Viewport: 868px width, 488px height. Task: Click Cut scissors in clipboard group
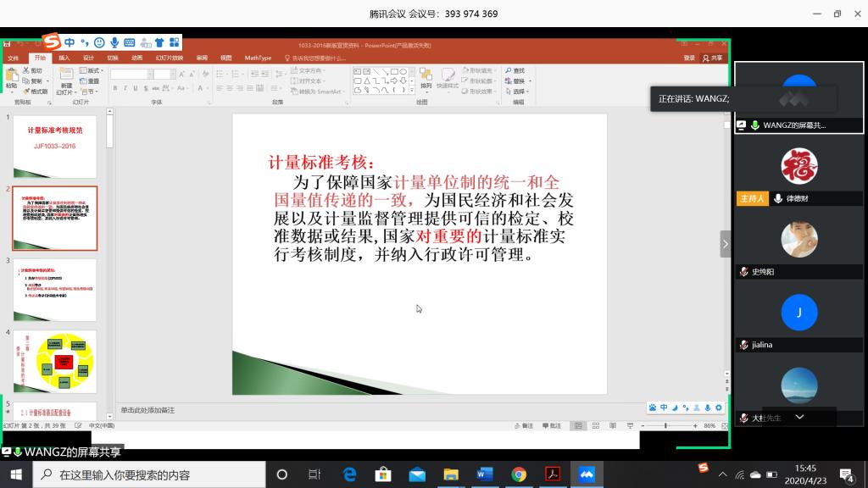click(26, 71)
